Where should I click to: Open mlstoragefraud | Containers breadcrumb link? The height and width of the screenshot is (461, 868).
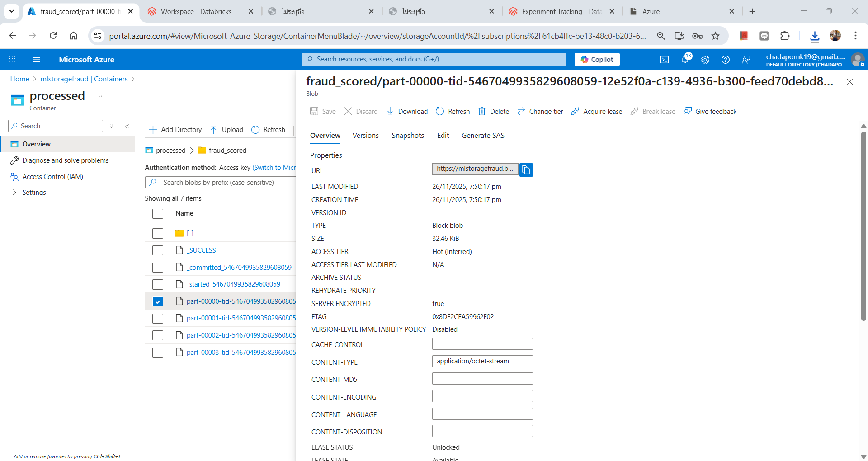pos(84,79)
